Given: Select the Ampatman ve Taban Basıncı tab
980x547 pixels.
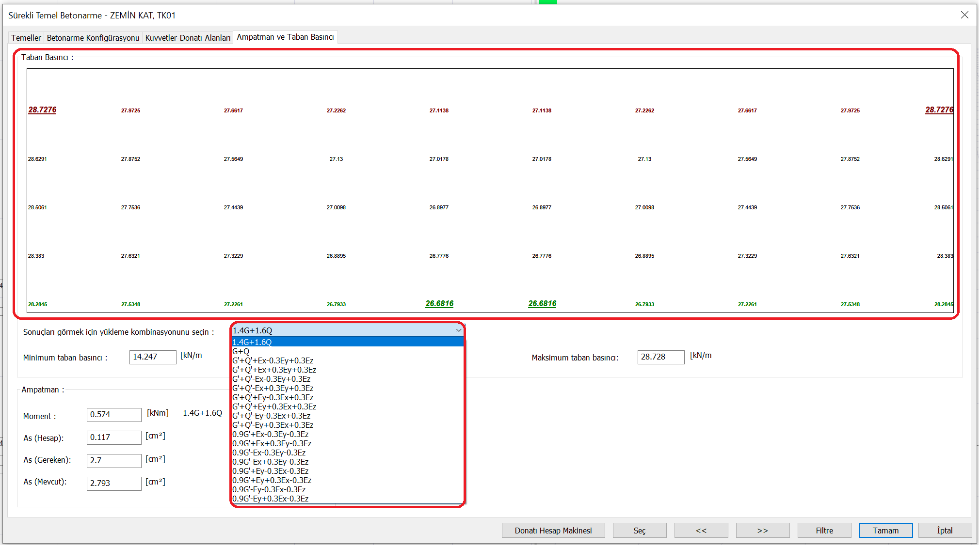Looking at the screenshot, I should [x=285, y=37].
